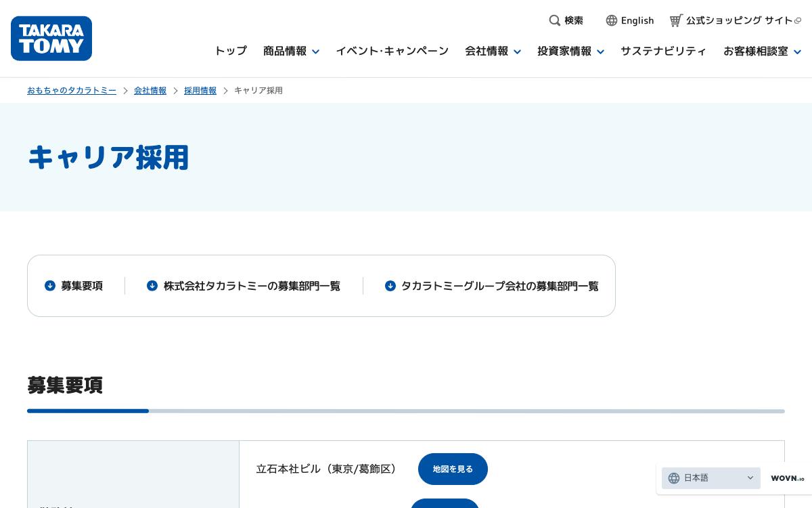This screenshot has height=508, width=812.
Task: Click the globe icon beside English
Action: [x=612, y=20]
